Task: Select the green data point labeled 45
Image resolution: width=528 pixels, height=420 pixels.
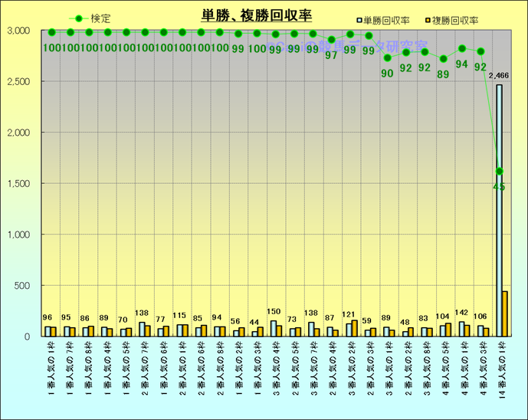Action: tap(499, 171)
